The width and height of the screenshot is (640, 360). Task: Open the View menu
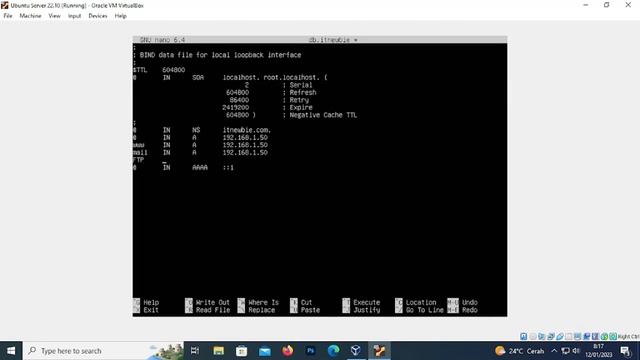54,16
